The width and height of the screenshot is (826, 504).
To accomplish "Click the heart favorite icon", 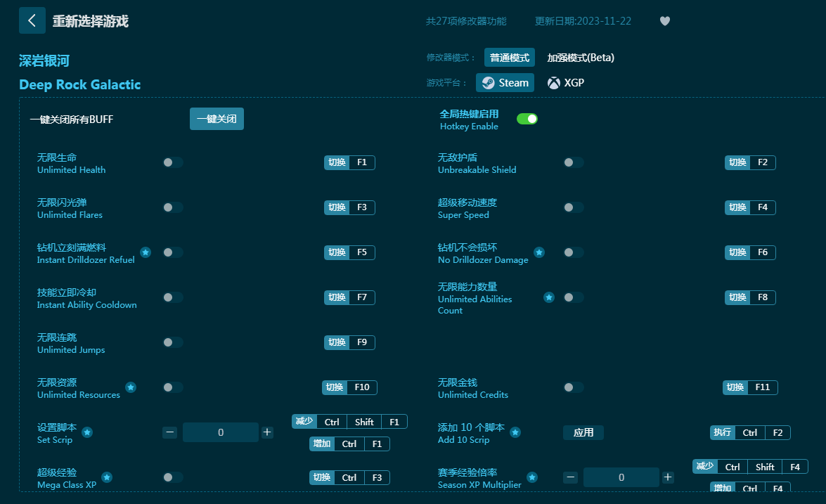I will click(x=665, y=21).
